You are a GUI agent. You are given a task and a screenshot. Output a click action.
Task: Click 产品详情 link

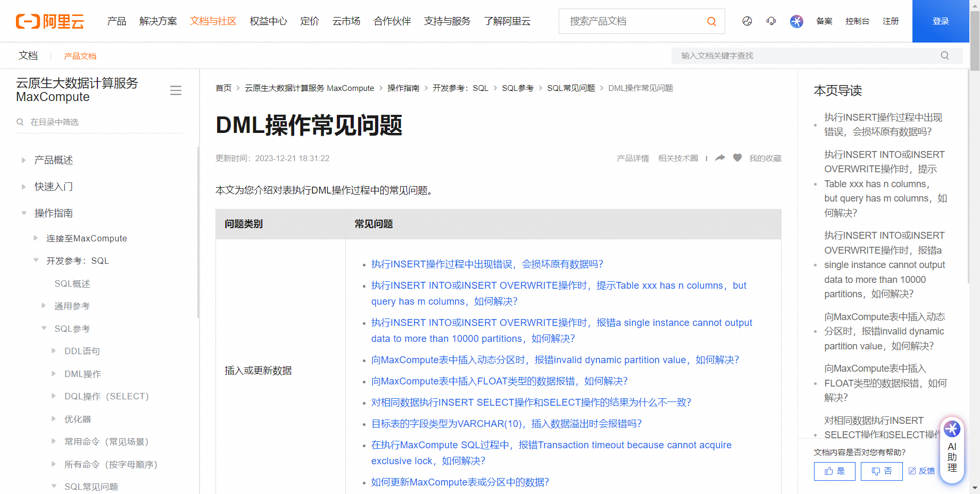[x=633, y=158]
